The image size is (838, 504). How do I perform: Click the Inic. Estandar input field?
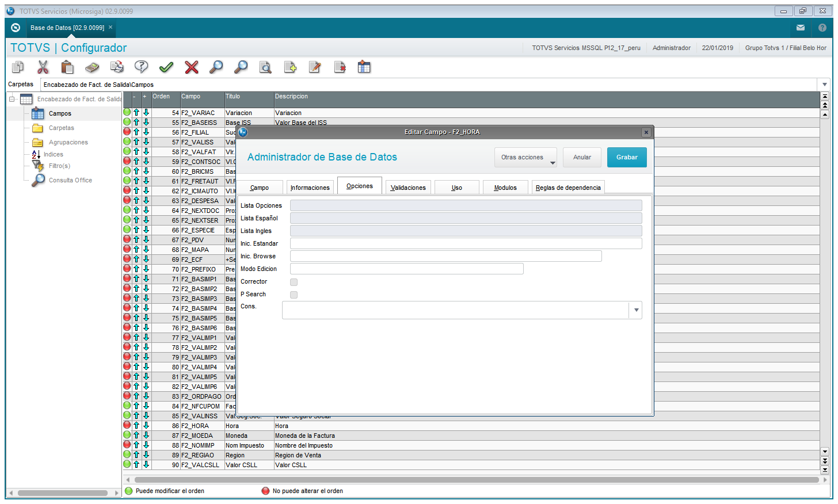466,243
